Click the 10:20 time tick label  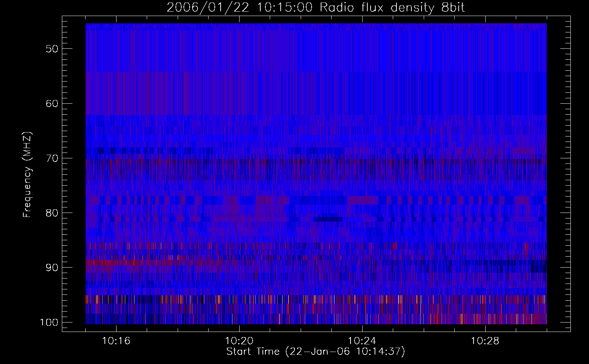(x=239, y=341)
